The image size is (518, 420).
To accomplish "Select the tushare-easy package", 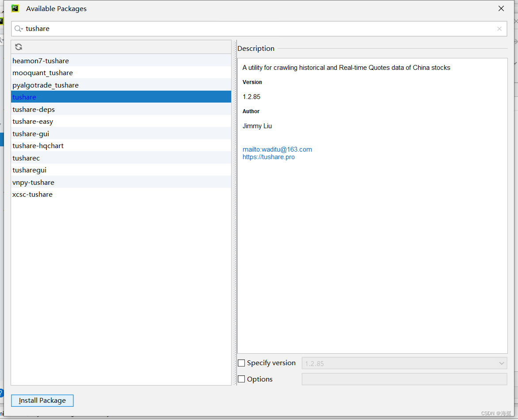I will pyautogui.click(x=121, y=121).
